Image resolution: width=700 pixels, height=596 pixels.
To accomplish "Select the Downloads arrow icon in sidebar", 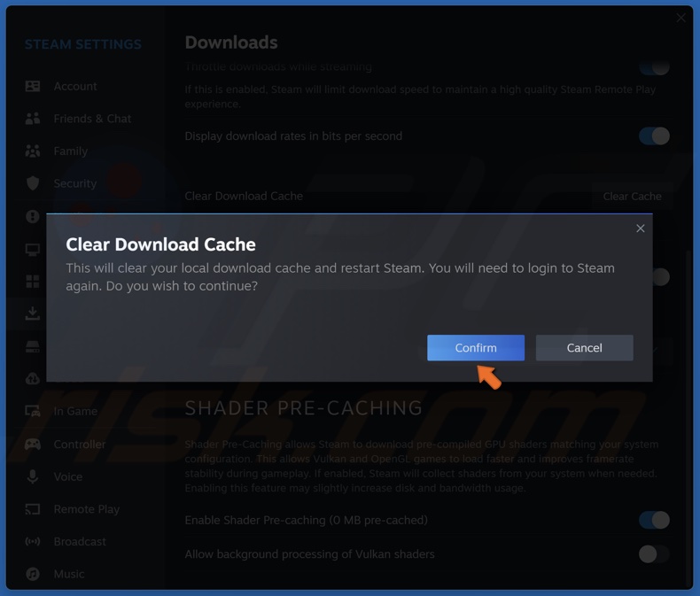I will pyautogui.click(x=33, y=313).
